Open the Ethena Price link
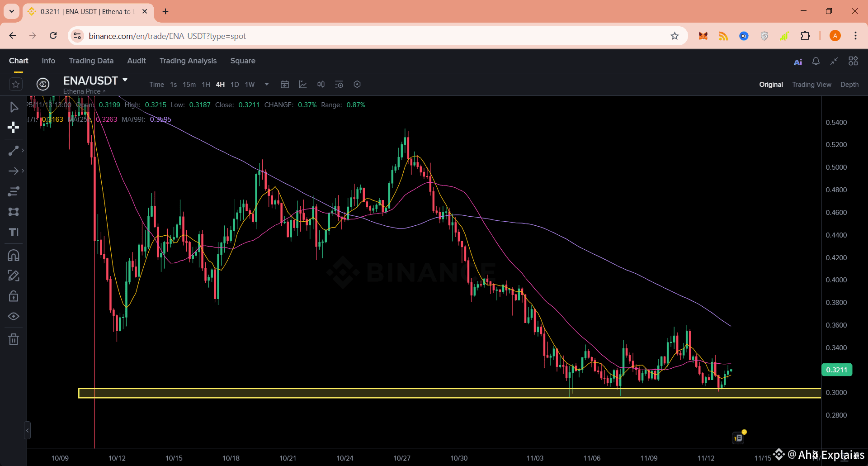This screenshot has height=466, width=868. pyautogui.click(x=84, y=91)
